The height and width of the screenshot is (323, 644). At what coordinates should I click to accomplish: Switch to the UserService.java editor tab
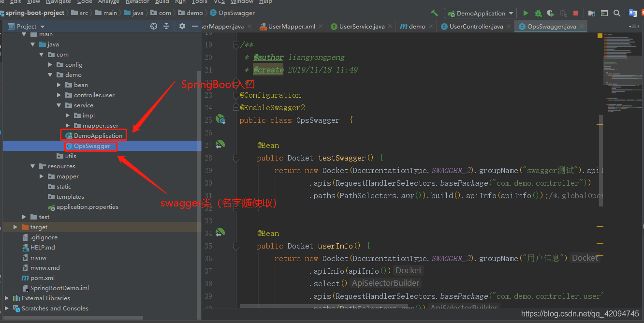tap(361, 27)
